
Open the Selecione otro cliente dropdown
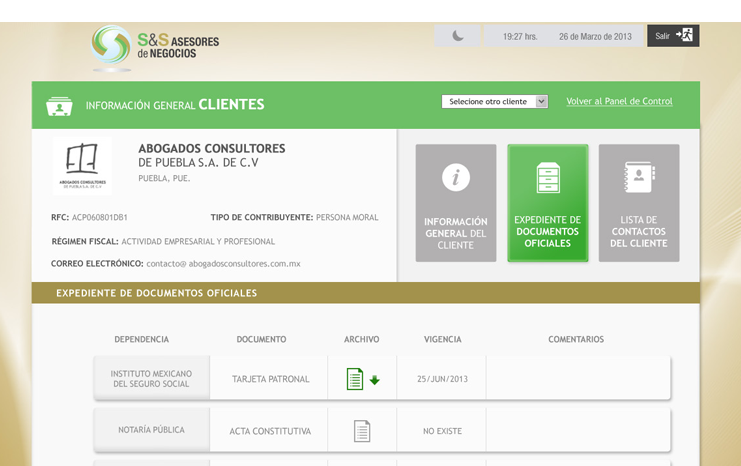click(495, 102)
